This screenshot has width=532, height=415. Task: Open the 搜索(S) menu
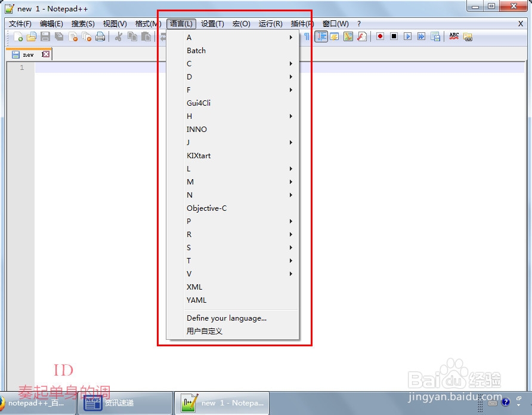pos(83,24)
